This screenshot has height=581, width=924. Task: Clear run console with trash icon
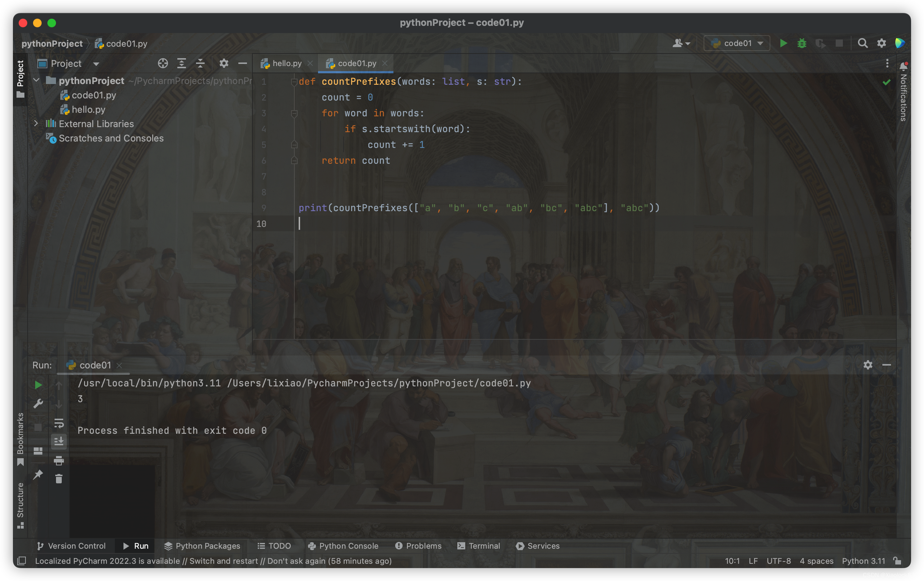click(59, 479)
